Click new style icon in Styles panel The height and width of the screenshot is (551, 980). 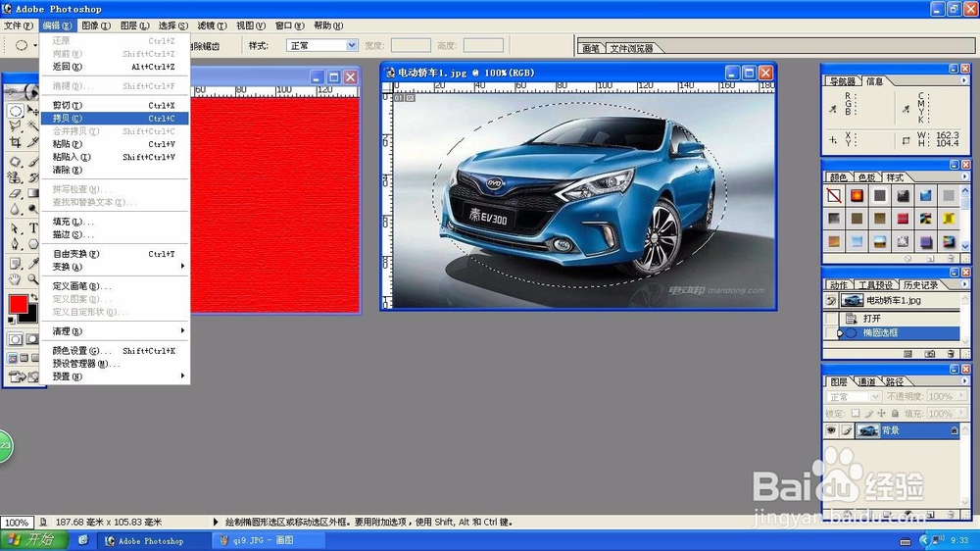[x=931, y=258]
